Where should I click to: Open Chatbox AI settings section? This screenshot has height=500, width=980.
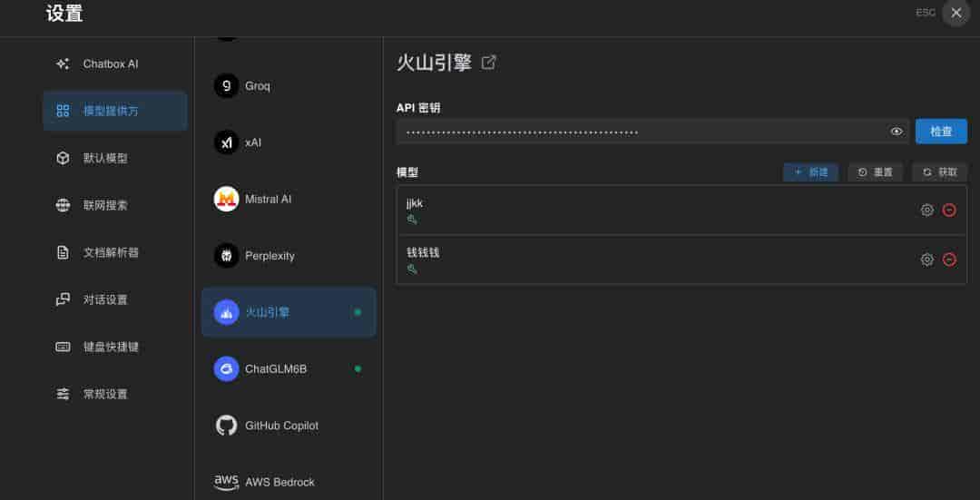coord(115,64)
